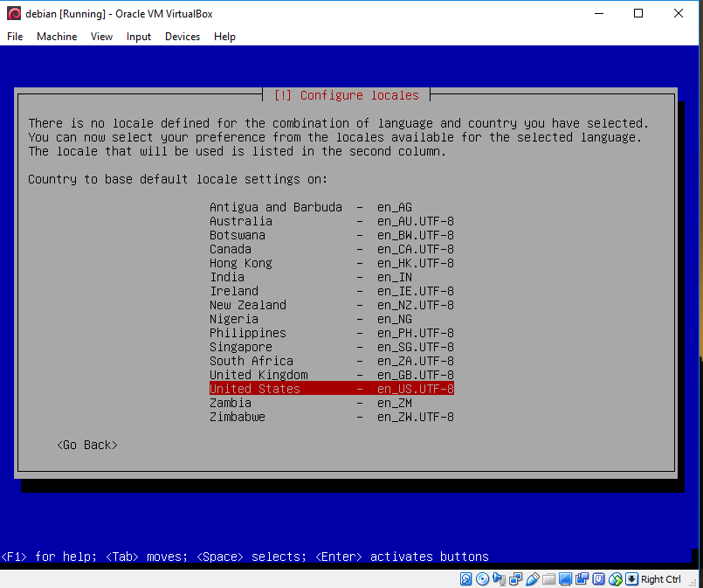The width and height of the screenshot is (703, 588).
Task: Select Zambia en_ZM locale row
Action: 332,403
